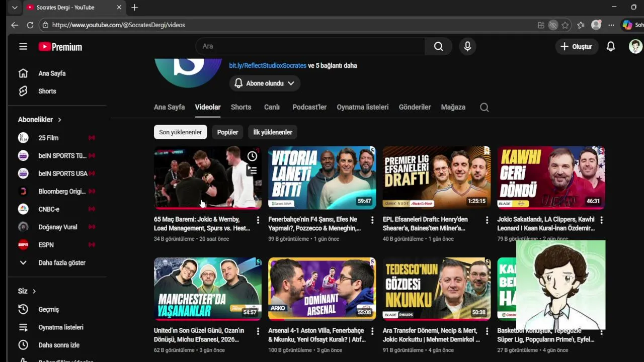Viewport: 644px width, 362px height.
Task: Open options for Fenerbahçe'nin F4 Şansı video
Action: coord(372,220)
